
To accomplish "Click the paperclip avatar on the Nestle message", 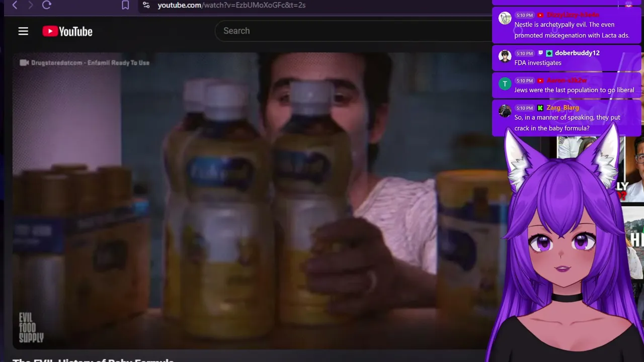I will [x=505, y=18].
